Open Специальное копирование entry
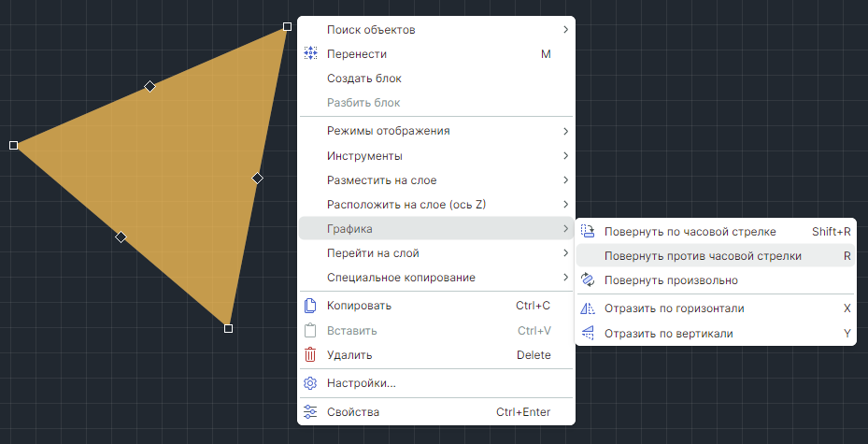868x444 pixels. pyautogui.click(x=436, y=278)
